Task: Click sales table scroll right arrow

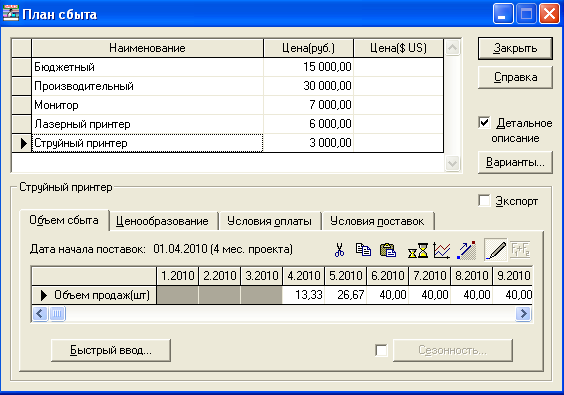Action: 523,314
